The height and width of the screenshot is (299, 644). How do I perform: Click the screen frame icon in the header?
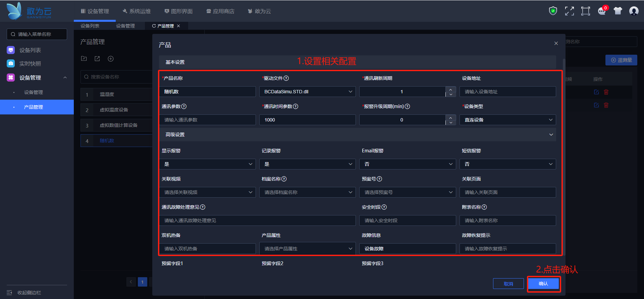(x=586, y=11)
